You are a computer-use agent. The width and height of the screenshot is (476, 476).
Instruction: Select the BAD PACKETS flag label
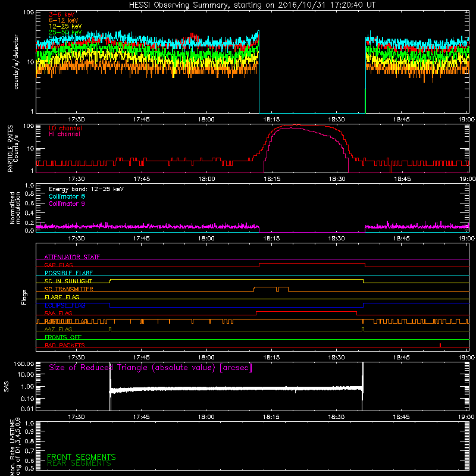pyautogui.click(x=65, y=345)
